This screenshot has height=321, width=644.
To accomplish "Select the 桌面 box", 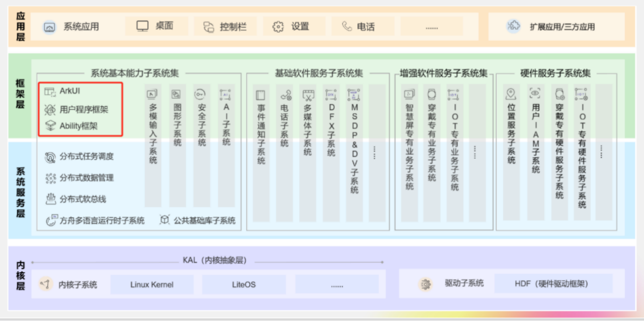I will [x=156, y=26].
